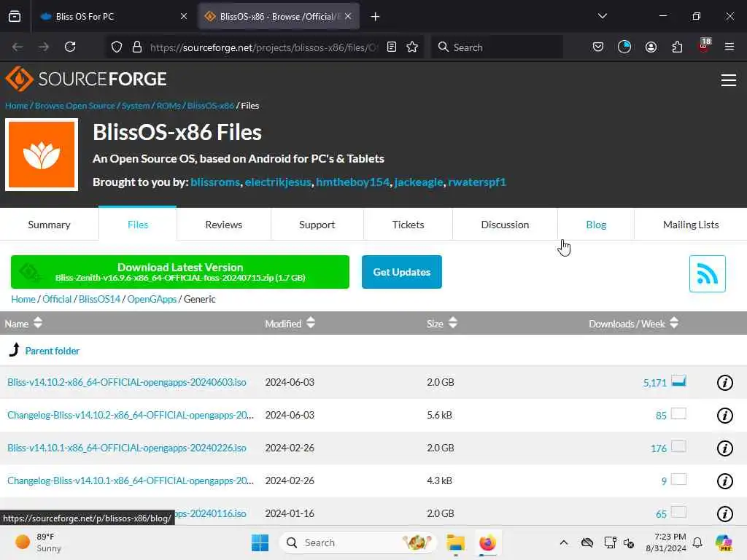This screenshot has width=747, height=560.
Task: Open the Discussion tab
Action: point(505,225)
